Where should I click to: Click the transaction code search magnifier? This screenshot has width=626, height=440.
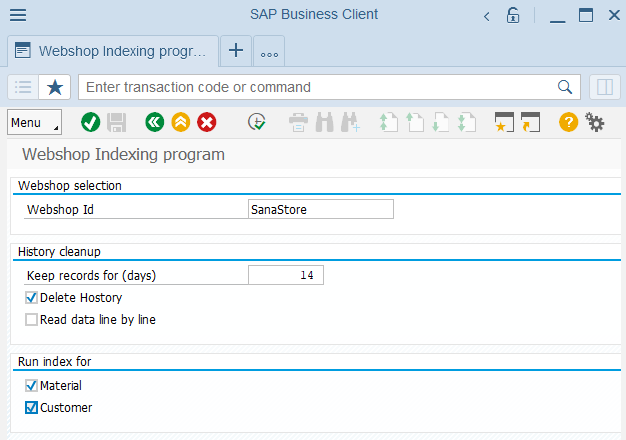point(565,87)
